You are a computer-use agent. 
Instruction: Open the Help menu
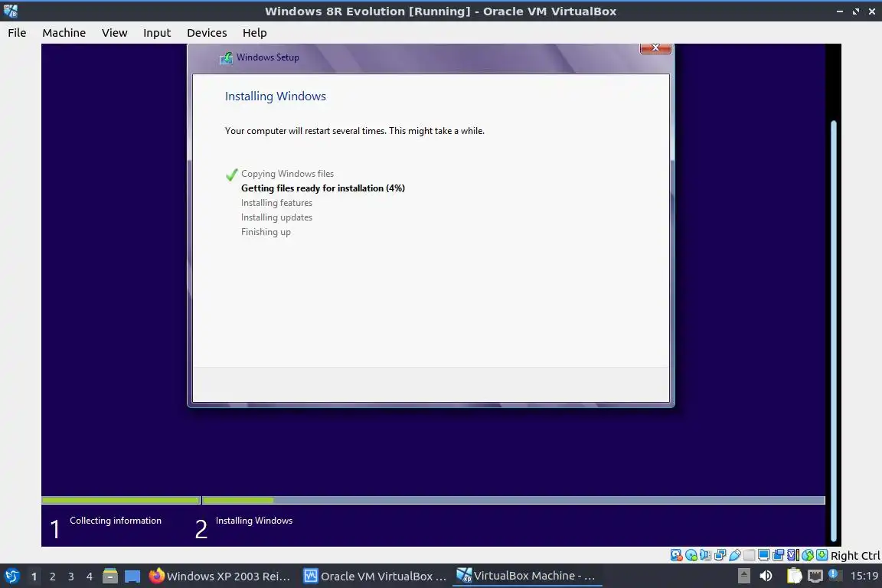tap(255, 33)
